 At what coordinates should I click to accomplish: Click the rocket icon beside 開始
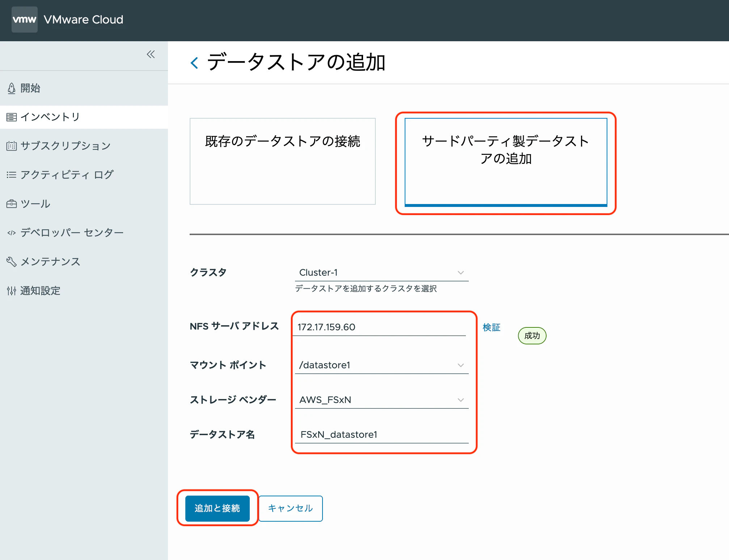12,88
